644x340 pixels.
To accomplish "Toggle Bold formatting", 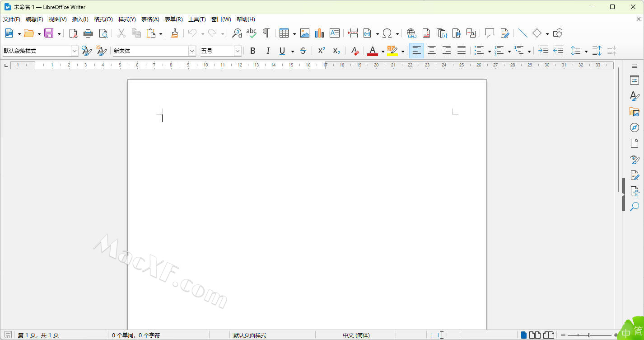I will [x=253, y=51].
